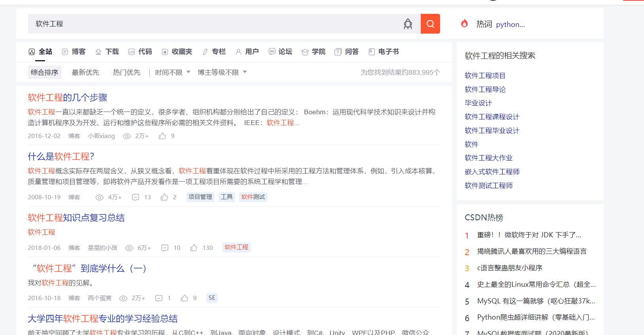This screenshot has height=335, width=644.
Task: Open related search 软件
Action: pos(471,144)
